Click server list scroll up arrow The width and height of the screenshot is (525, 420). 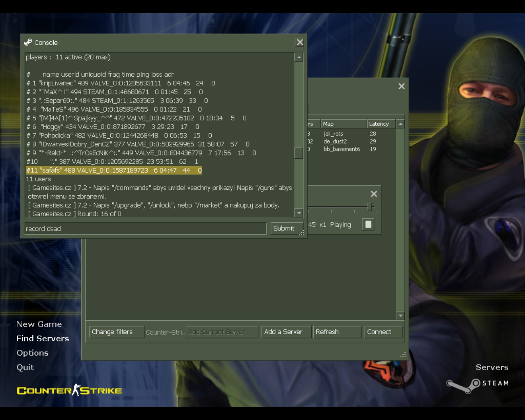point(400,124)
